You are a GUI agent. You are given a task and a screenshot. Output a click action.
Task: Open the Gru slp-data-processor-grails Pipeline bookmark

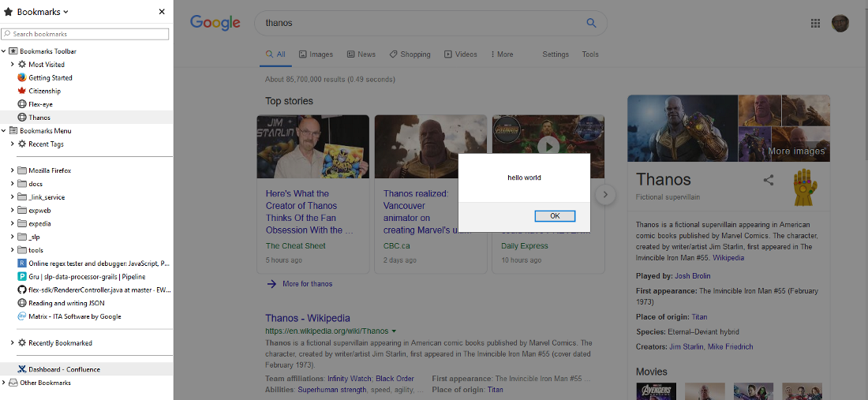pyautogui.click(x=87, y=277)
